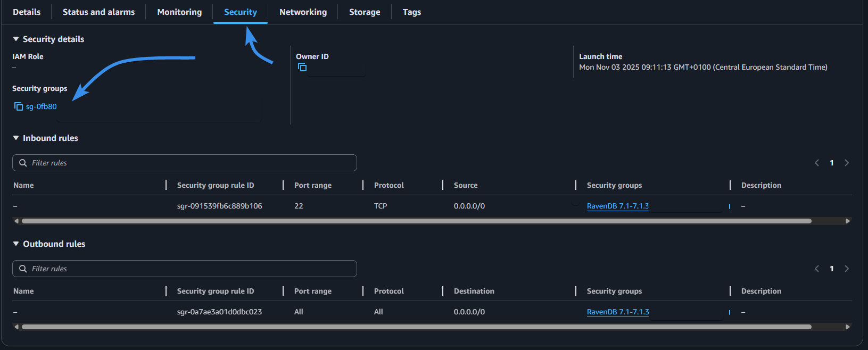Screen dimensions: 868x350
Task: Select page 1 of inbound rules
Action: click(x=832, y=163)
